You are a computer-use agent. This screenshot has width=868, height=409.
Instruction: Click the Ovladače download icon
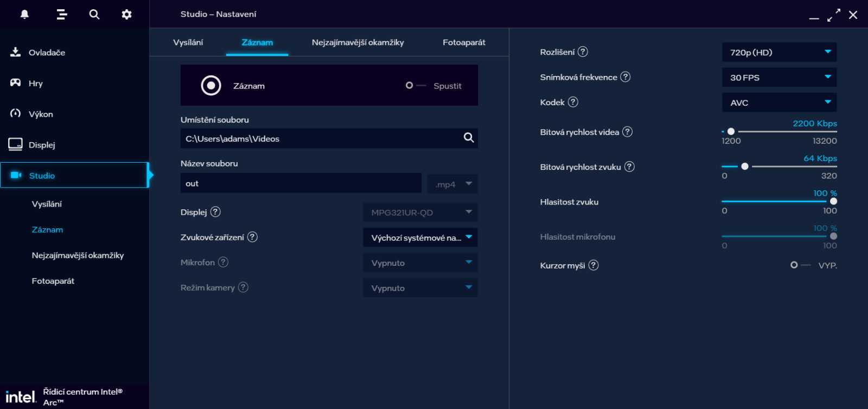click(16, 52)
